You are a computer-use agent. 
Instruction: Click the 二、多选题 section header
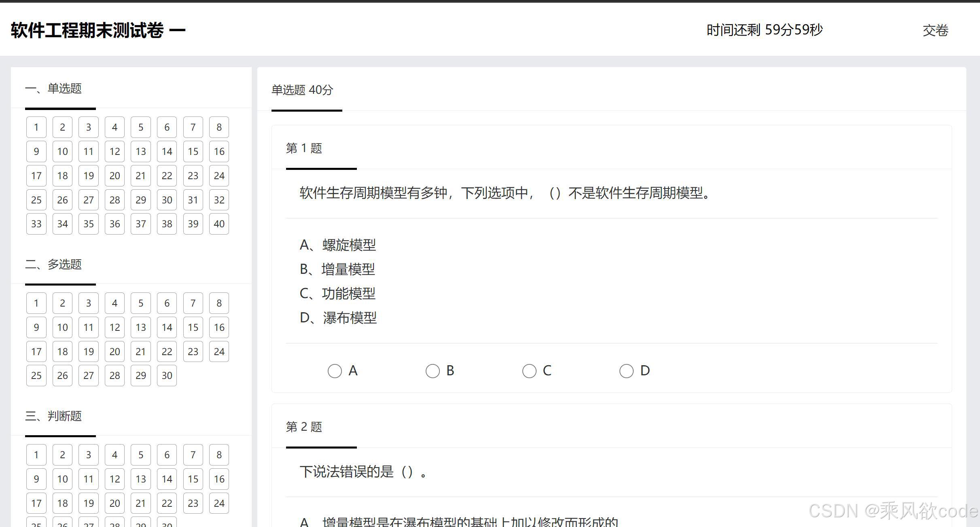click(54, 264)
